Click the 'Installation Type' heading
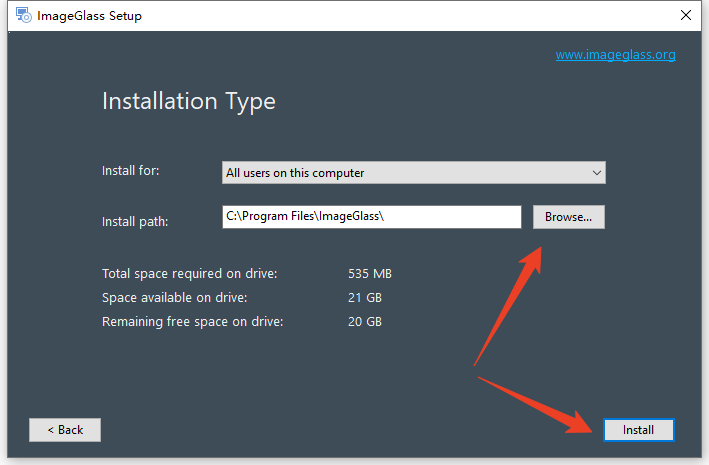This screenshot has width=709, height=465. click(x=189, y=101)
